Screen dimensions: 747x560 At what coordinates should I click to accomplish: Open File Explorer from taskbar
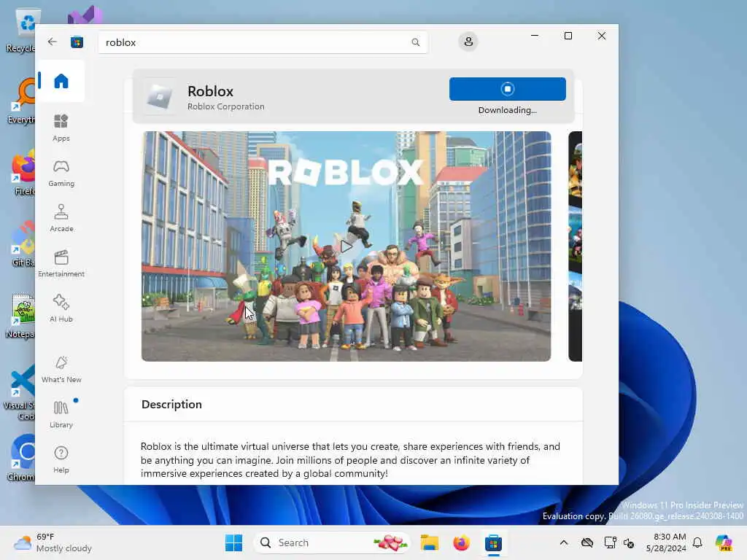(x=429, y=542)
